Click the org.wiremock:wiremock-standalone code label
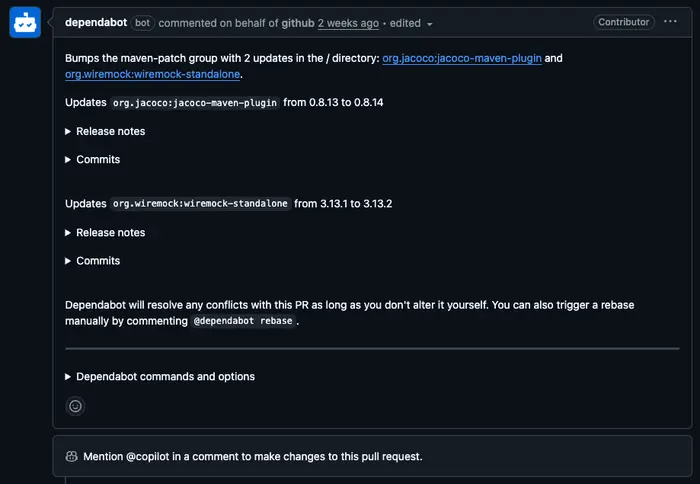The width and height of the screenshot is (700, 484). pos(200,204)
